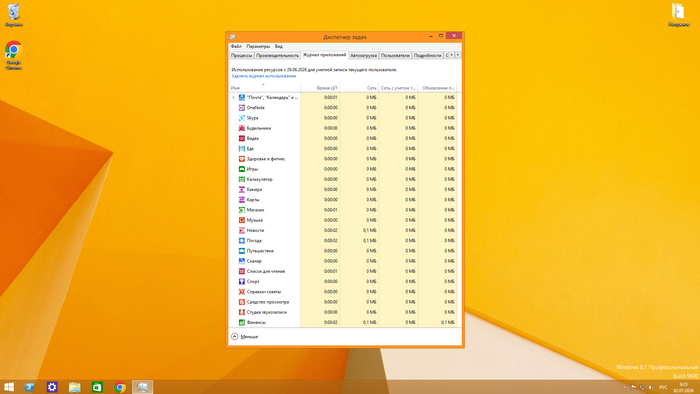700x394 pixels.
Task: Select the Видео app icon
Action: click(x=242, y=138)
